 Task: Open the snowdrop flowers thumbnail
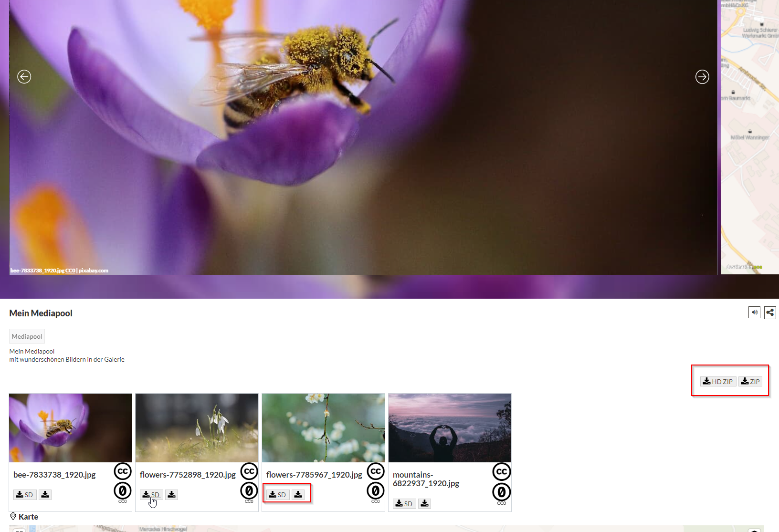tap(197, 428)
